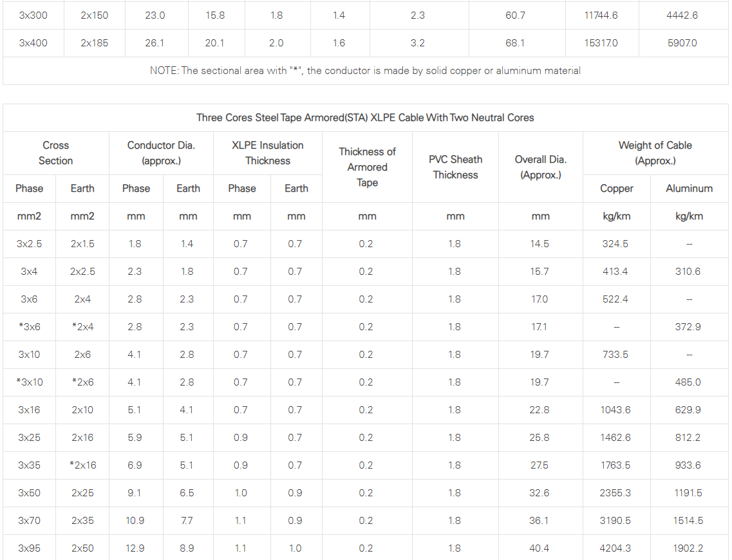The width and height of the screenshot is (732, 560).
Task: Click the Overall Dia. (Approx.) header
Action: 541,167
